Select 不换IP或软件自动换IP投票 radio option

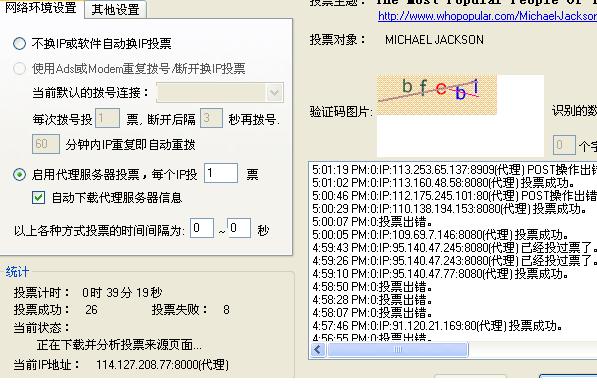pos(19,44)
